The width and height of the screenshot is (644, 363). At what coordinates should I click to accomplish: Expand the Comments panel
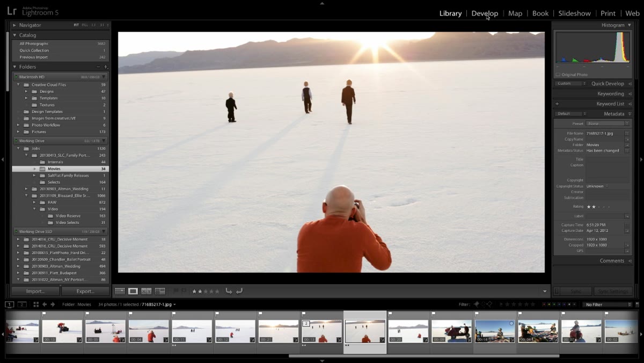tap(630, 261)
